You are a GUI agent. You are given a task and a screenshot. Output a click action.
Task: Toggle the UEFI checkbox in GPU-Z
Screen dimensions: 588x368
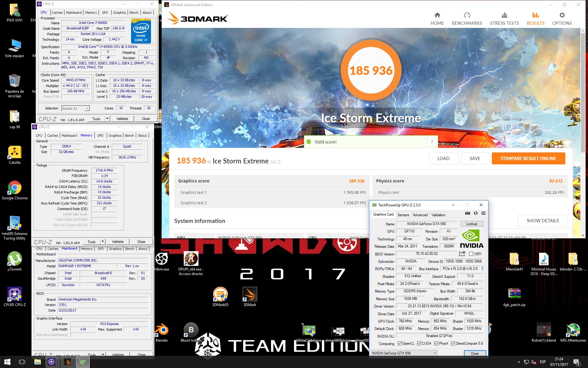[x=471, y=254]
